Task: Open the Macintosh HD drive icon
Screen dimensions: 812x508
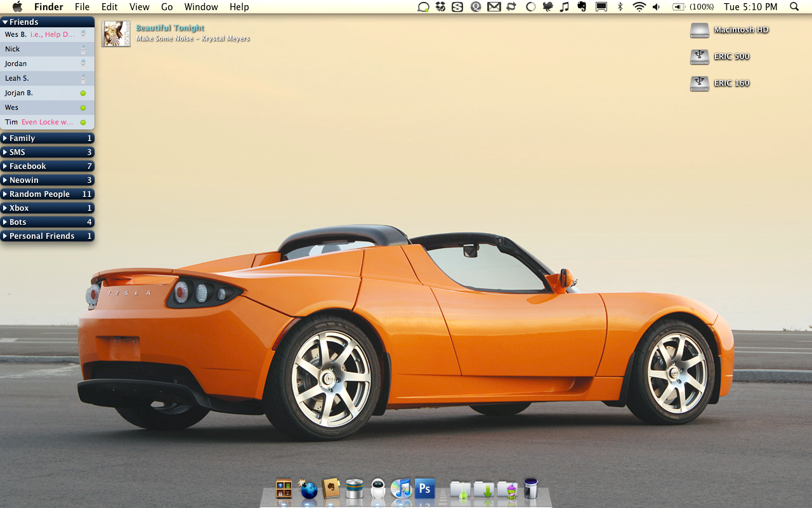Action: (699, 30)
